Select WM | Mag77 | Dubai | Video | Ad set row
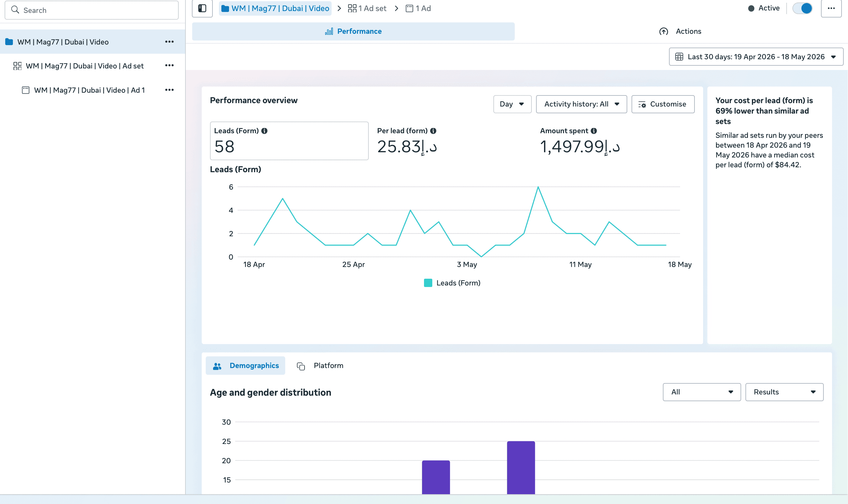Viewport: 848px width, 504px height. click(x=92, y=66)
